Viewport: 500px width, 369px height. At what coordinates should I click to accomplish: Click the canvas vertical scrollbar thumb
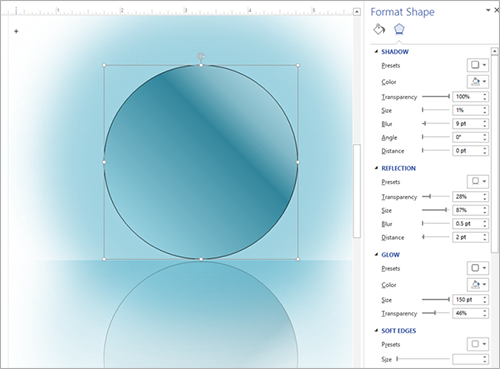tap(357, 191)
